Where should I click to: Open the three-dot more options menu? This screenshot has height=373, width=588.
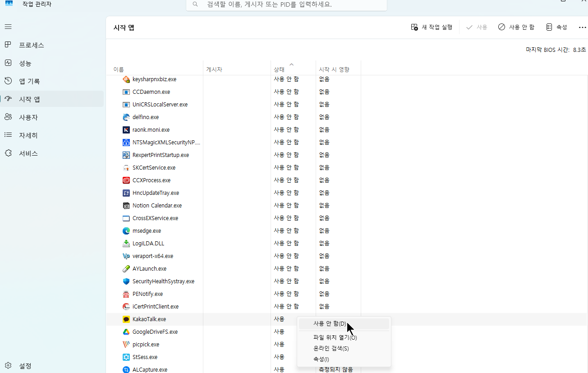click(x=582, y=28)
